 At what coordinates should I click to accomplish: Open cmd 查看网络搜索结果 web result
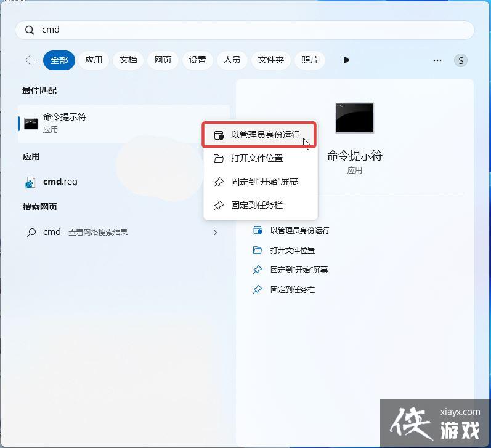tap(124, 232)
